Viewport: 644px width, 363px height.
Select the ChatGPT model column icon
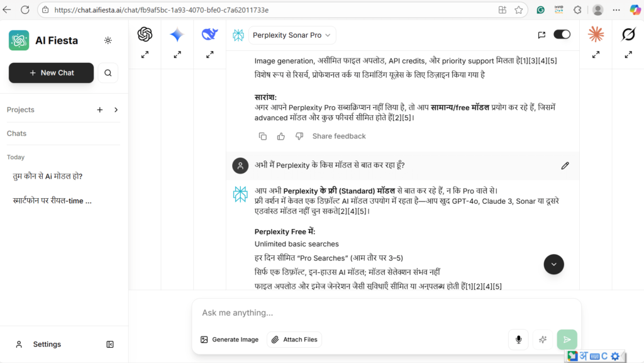tap(145, 35)
